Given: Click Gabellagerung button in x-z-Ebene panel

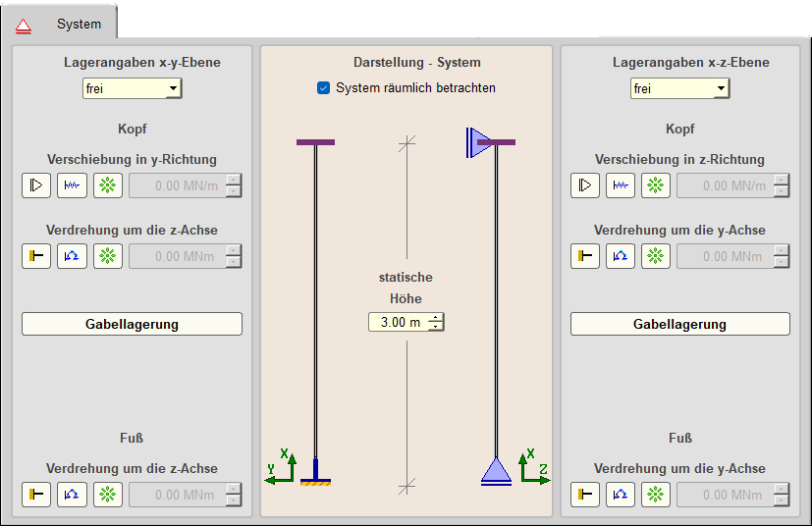Looking at the screenshot, I should pyautogui.click(x=679, y=324).
